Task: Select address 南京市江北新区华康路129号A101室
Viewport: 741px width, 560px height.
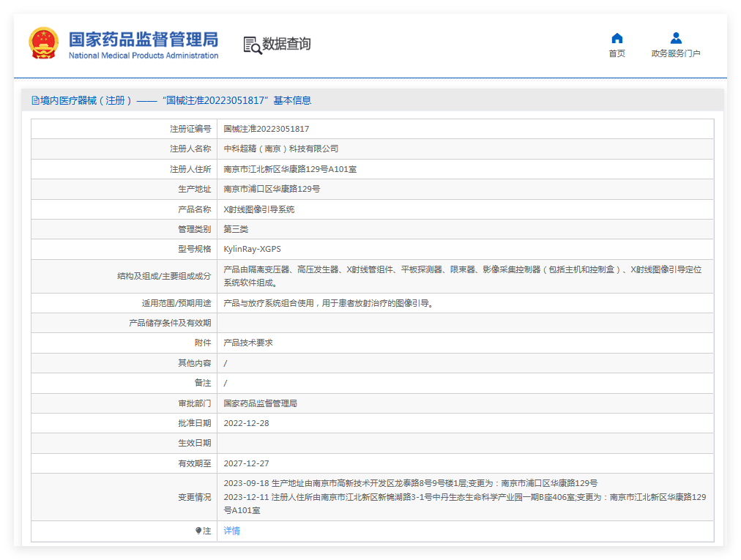Action: pyautogui.click(x=290, y=169)
